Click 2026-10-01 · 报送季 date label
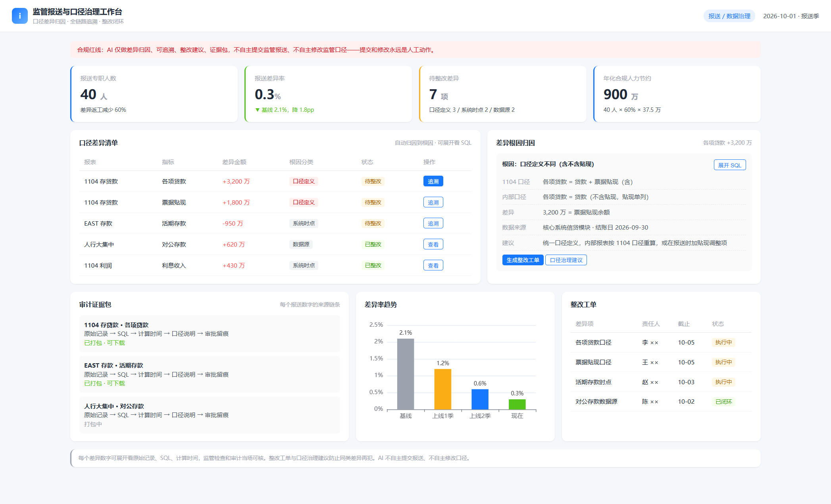 (x=791, y=16)
